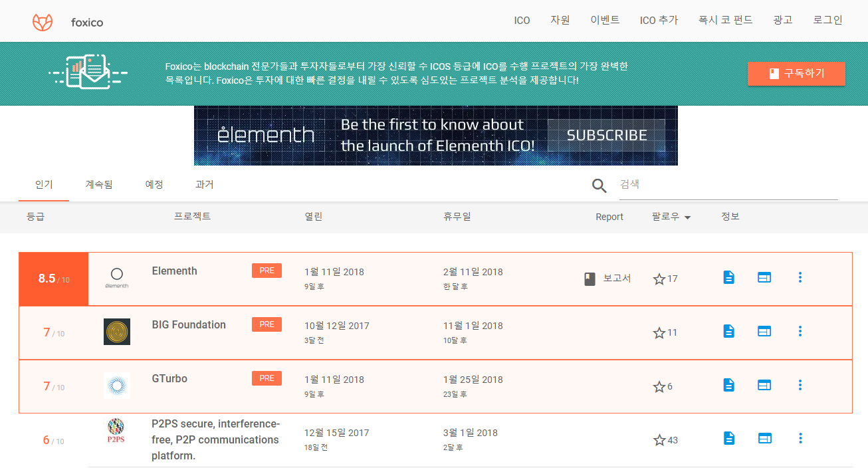The height and width of the screenshot is (476, 868).
Task: Switch to the 계속됨 tab
Action: click(99, 184)
